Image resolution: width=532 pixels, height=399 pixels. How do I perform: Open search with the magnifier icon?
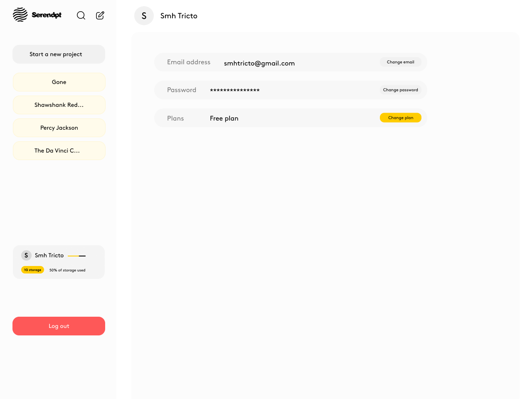(81, 15)
